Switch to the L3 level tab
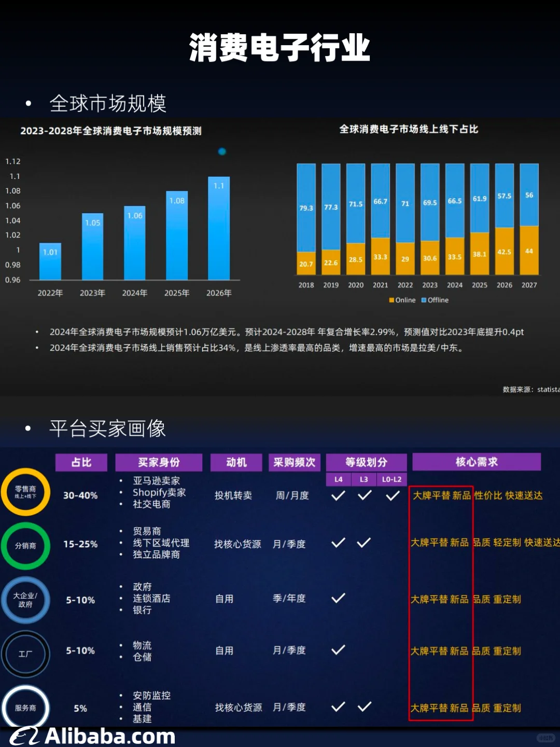 coord(364,479)
